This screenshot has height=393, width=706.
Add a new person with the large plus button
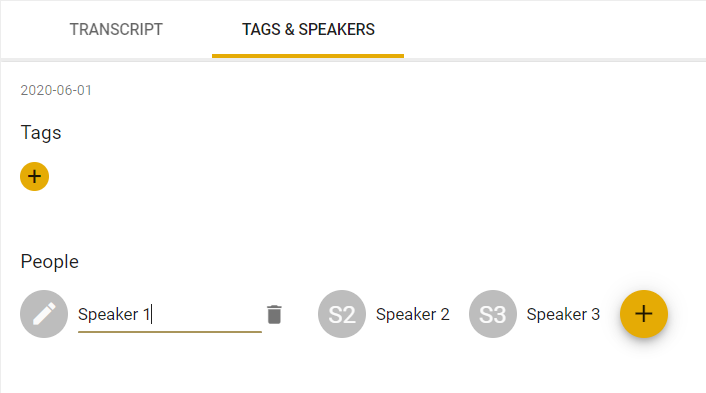click(x=644, y=314)
